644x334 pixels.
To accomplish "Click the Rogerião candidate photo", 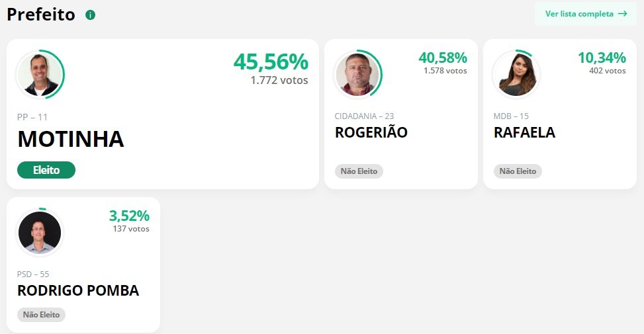I will [357, 73].
